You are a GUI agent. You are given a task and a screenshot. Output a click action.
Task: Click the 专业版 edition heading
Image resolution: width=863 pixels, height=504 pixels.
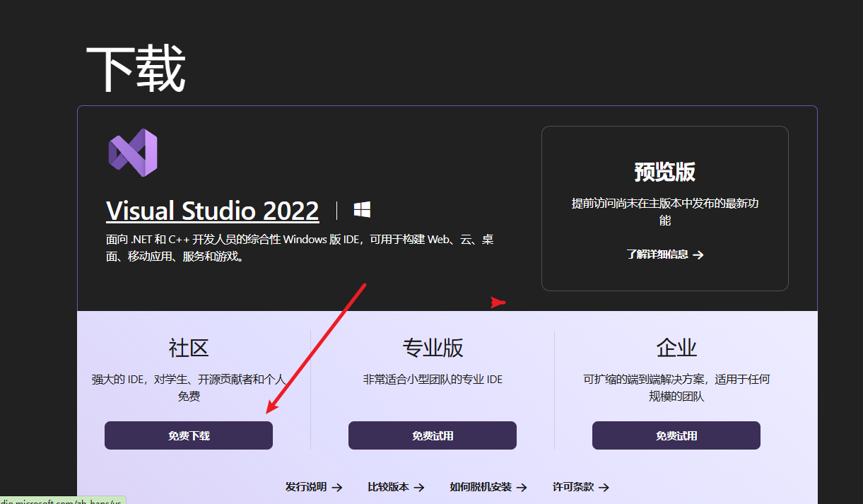433,348
